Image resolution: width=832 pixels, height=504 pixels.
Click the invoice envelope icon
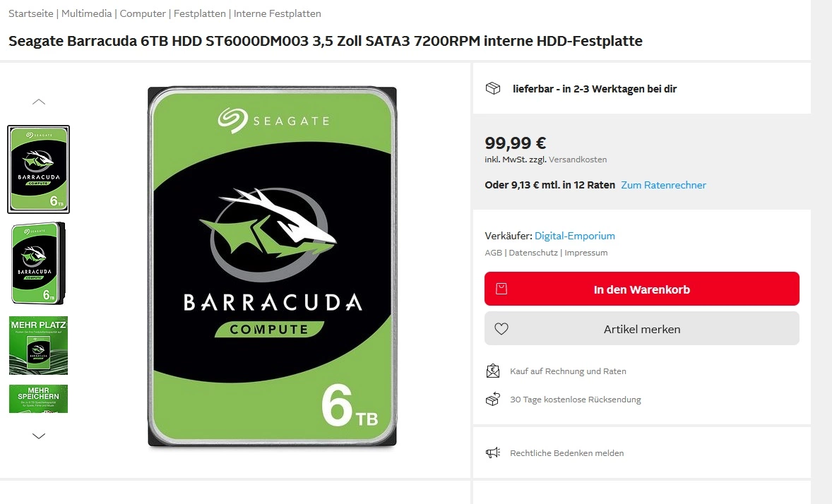tap(493, 371)
